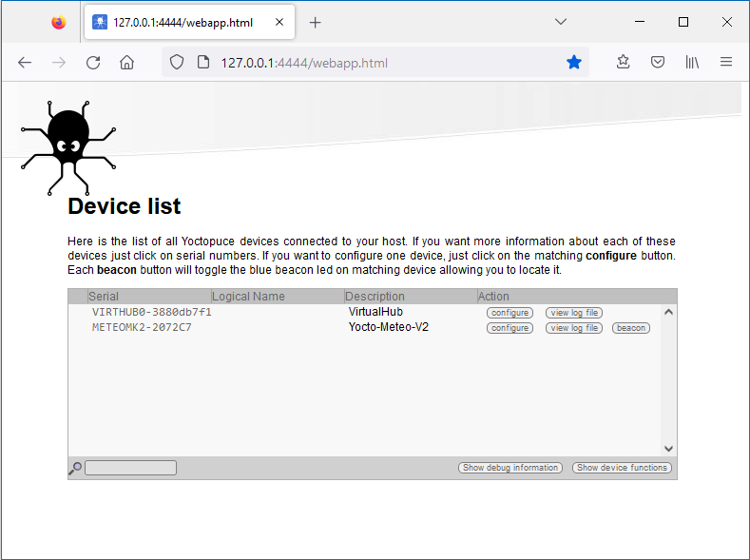
Task: Open the Pocket save icon
Action: pos(658,63)
